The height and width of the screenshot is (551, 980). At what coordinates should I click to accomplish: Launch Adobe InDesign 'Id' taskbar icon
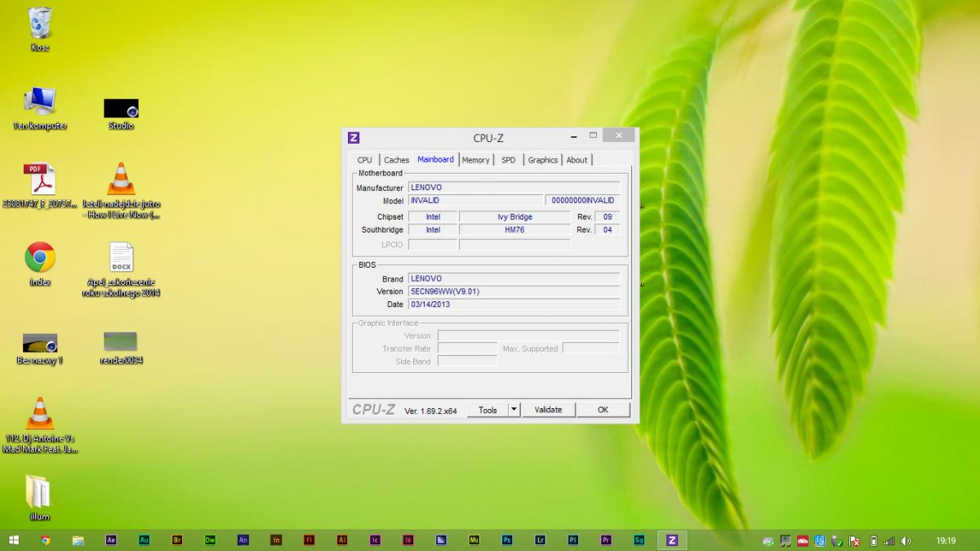pos(408,540)
